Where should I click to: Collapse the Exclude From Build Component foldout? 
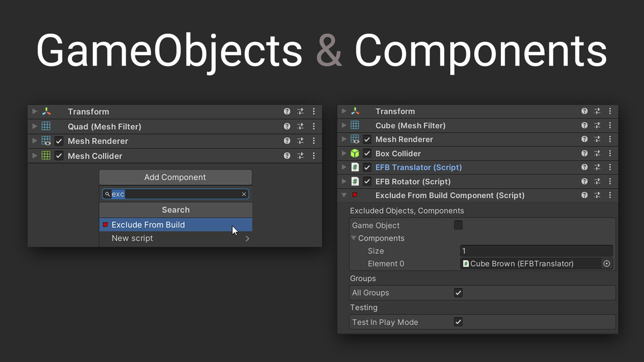pyautogui.click(x=343, y=195)
